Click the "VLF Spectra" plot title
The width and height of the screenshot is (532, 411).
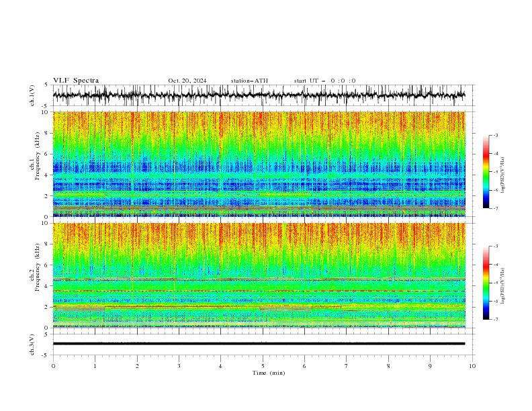click(76, 81)
